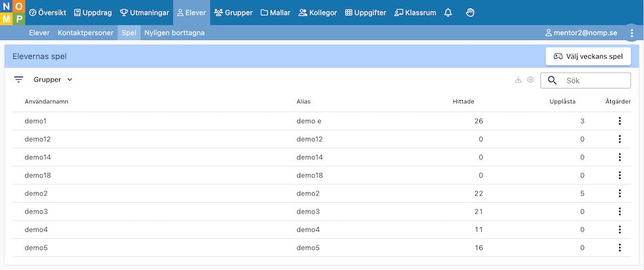Open Nyligen borttagna sub-tab
The width and height of the screenshot is (644, 270).
point(174,33)
